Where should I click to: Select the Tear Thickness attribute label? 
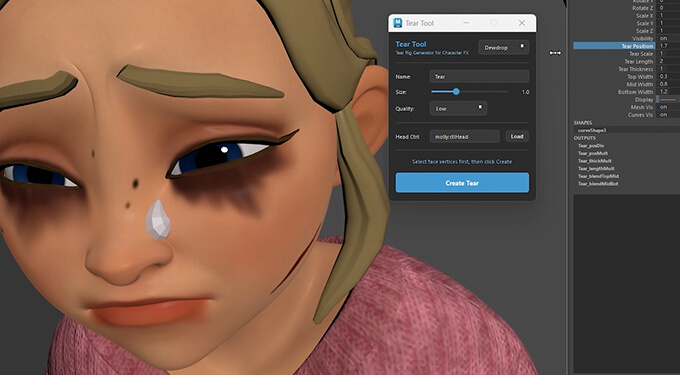(636, 69)
